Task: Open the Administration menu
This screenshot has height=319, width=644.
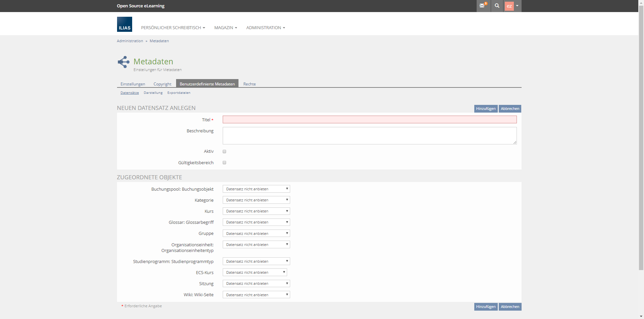Action: (265, 28)
